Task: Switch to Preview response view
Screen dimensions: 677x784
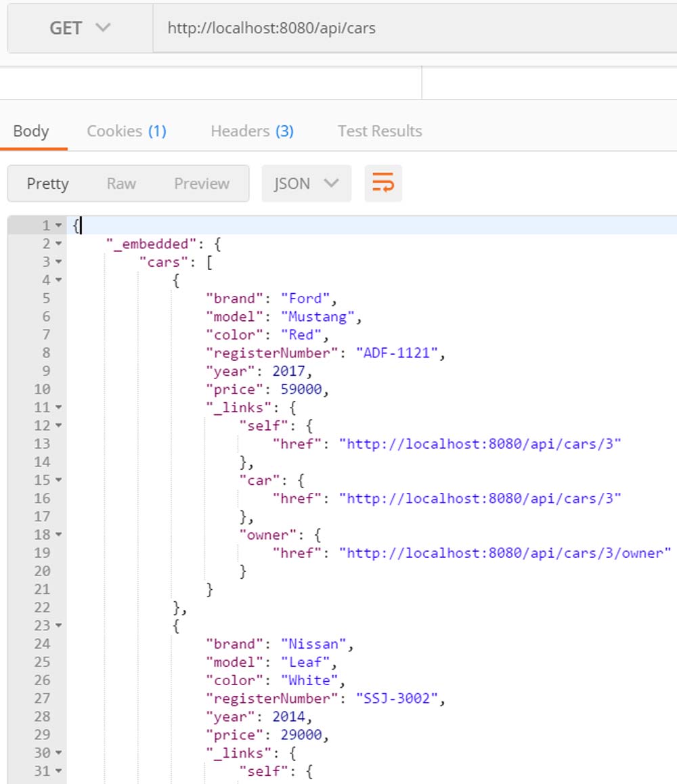Action: (202, 183)
